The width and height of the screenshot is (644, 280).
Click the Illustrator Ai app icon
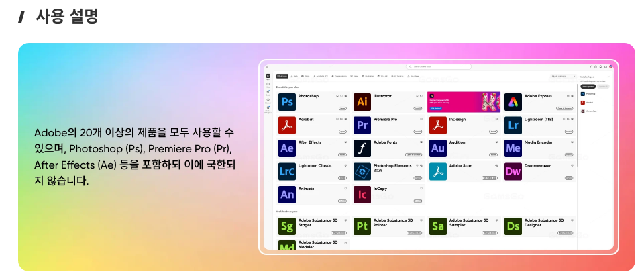[x=362, y=102]
